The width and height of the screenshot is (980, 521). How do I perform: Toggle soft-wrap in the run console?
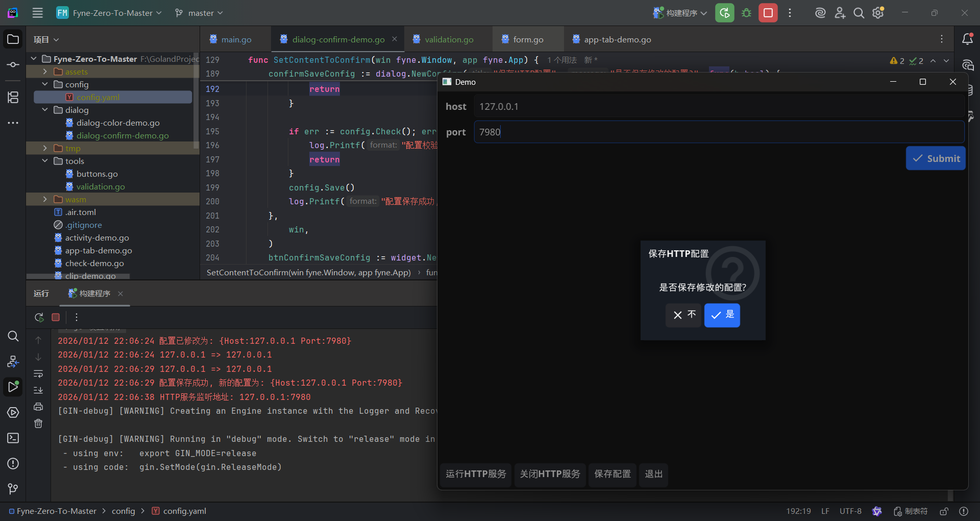tap(38, 374)
